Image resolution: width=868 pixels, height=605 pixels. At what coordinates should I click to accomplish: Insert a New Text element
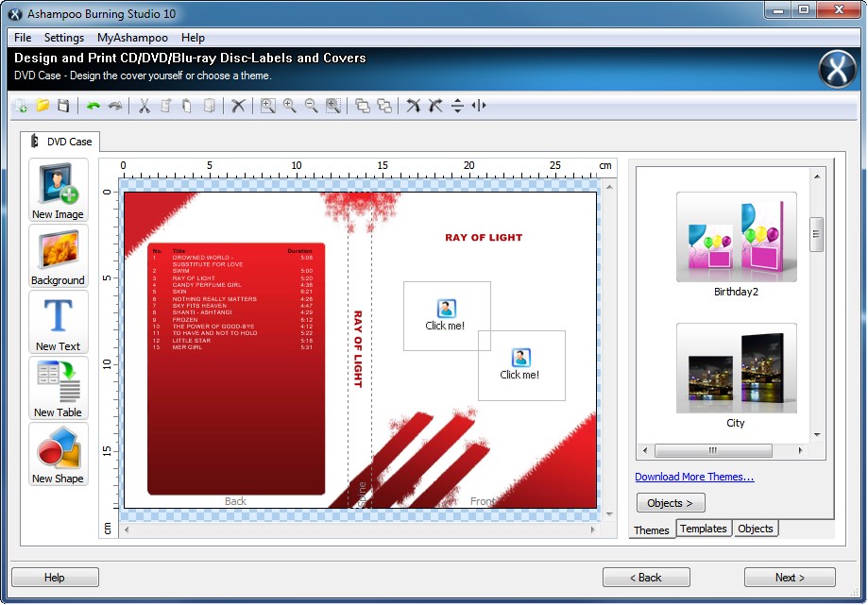pos(59,323)
